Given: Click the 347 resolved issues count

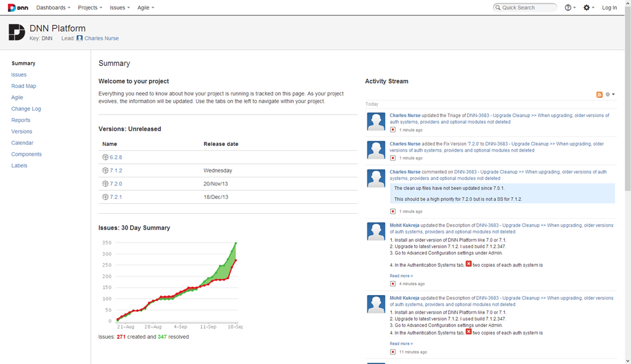Looking at the screenshot, I should [162, 337].
